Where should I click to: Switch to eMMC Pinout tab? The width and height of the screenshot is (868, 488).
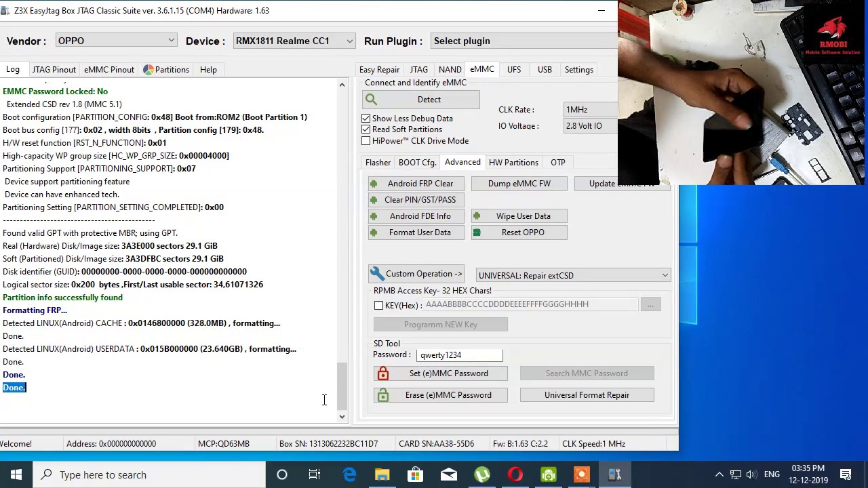point(108,70)
